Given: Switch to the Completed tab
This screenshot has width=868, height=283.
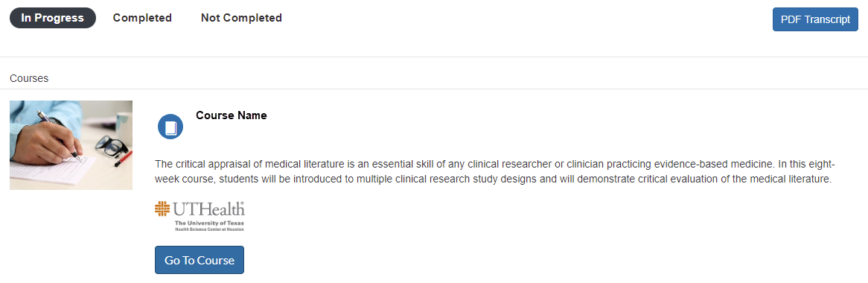Looking at the screenshot, I should [142, 18].
